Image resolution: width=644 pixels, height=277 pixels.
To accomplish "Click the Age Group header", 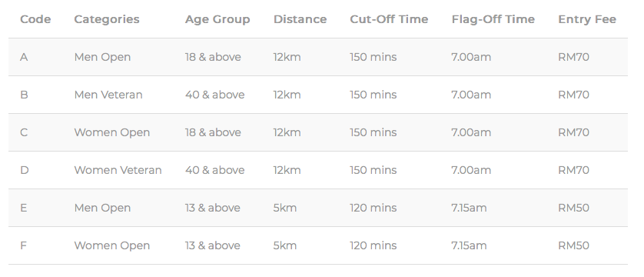I will click(217, 19).
